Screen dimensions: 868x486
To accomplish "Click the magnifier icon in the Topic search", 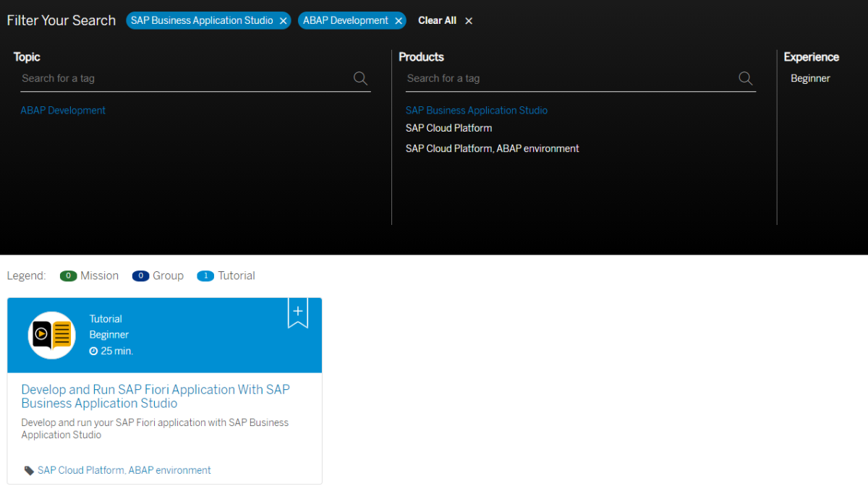I will [x=359, y=78].
